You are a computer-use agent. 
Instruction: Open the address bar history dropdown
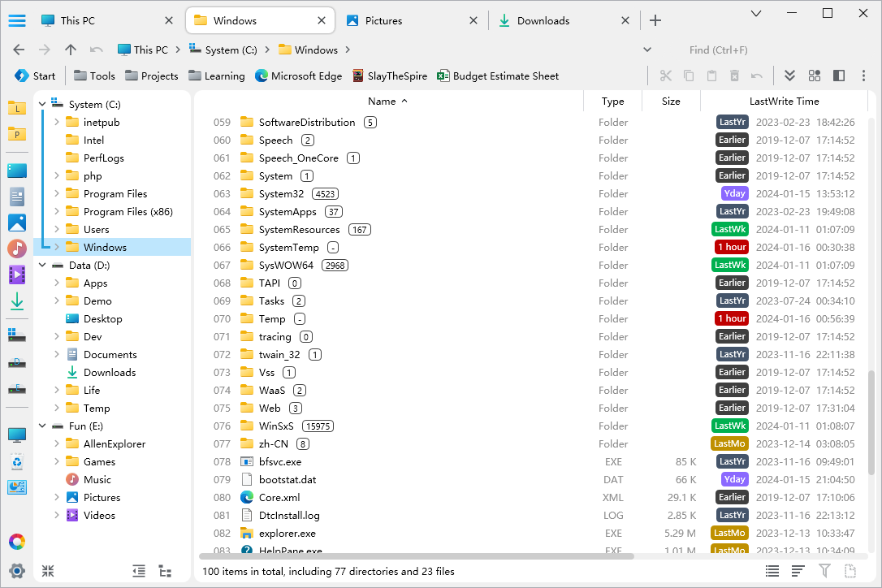[x=647, y=50]
